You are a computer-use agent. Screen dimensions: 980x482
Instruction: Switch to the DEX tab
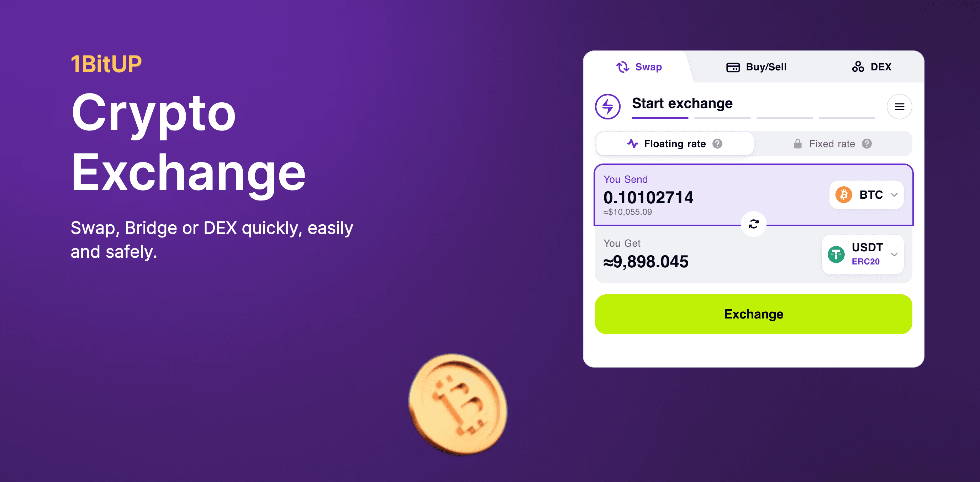pos(871,67)
